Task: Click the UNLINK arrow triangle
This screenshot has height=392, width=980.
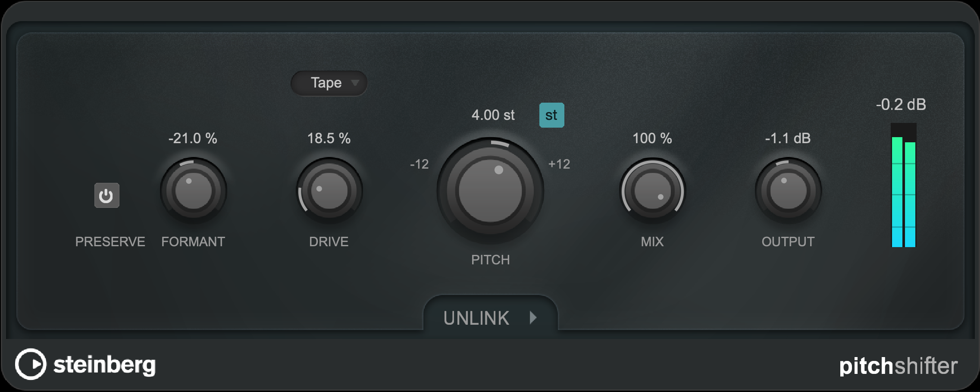Action: [533, 318]
